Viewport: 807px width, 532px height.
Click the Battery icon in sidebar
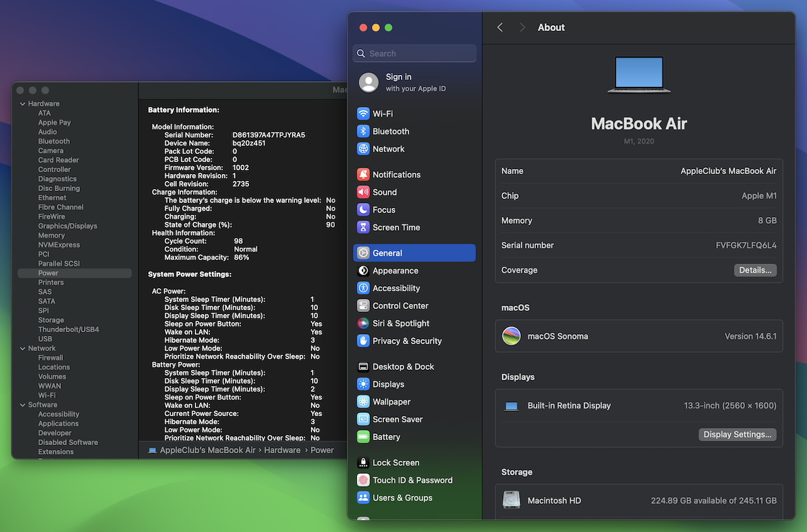(x=363, y=437)
